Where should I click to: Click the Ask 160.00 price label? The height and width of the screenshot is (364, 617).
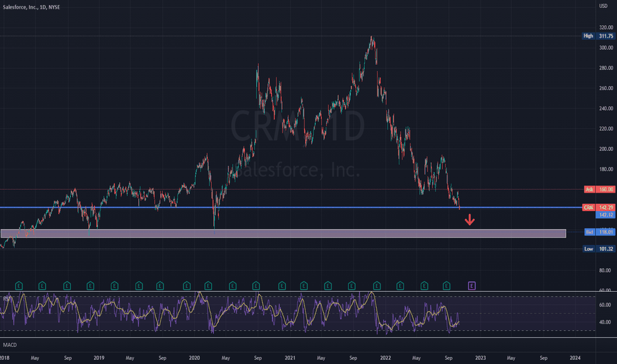pyautogui.click(x=599, y=189)
